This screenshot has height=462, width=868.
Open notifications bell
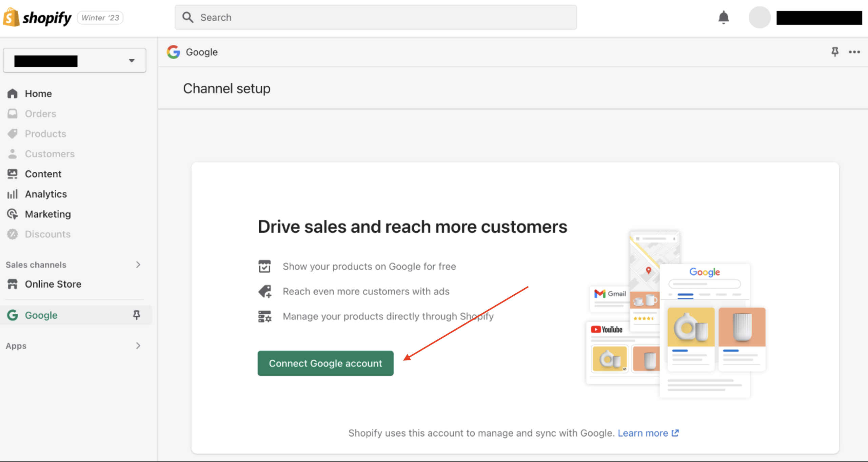724,17
